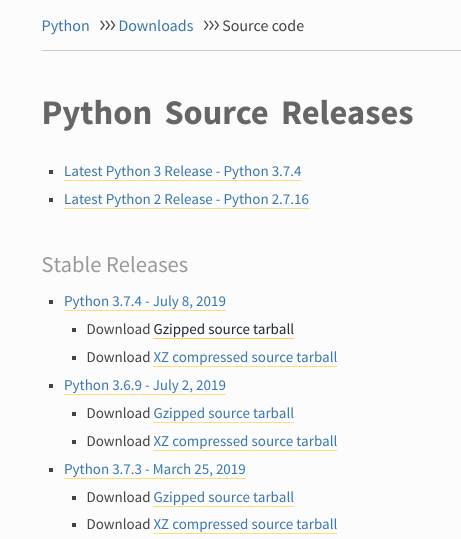Viewport: 461px width, 539px height.
Task: Download XZ compressed tarball for Python 3.6.9
Action: 245,442
